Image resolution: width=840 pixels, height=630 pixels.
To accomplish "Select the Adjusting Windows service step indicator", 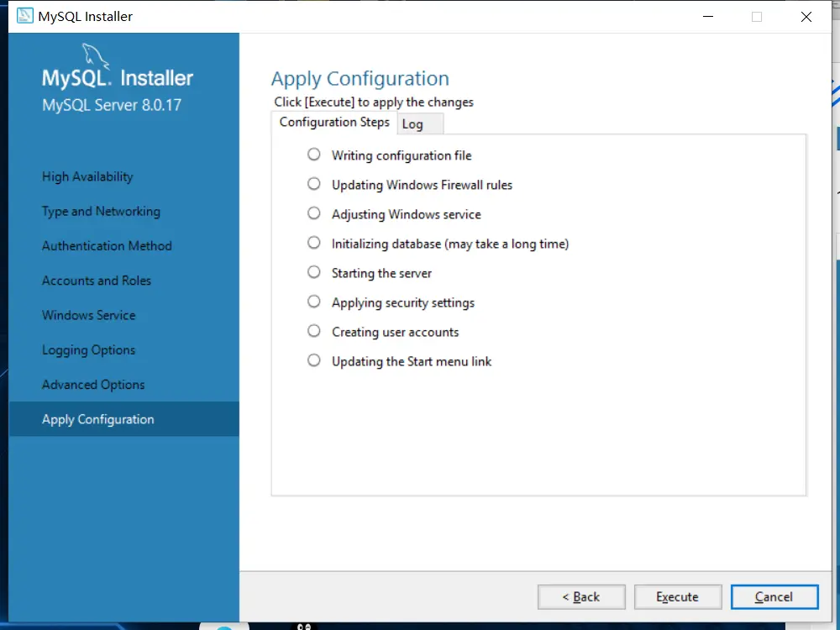I will [x=314, y=213].
